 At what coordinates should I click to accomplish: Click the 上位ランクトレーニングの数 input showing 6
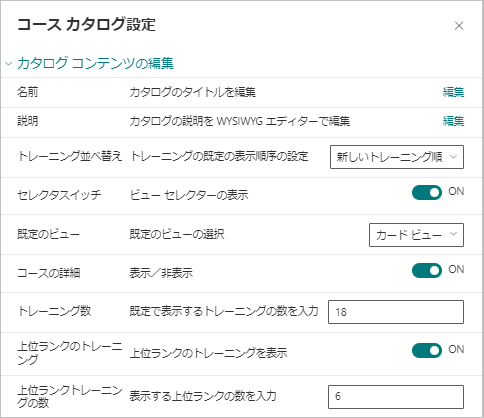click(396, 397)
